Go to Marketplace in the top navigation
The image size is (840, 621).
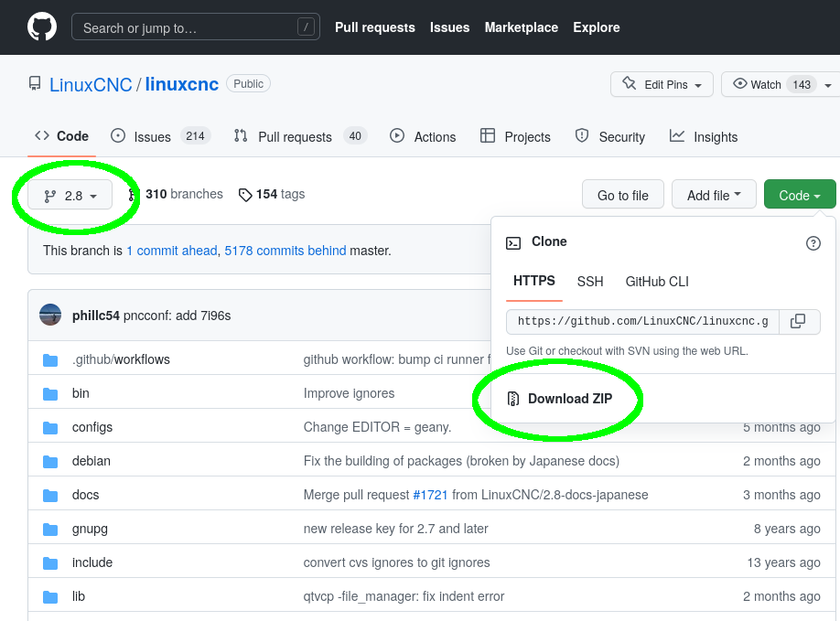[x=522, y=27]
